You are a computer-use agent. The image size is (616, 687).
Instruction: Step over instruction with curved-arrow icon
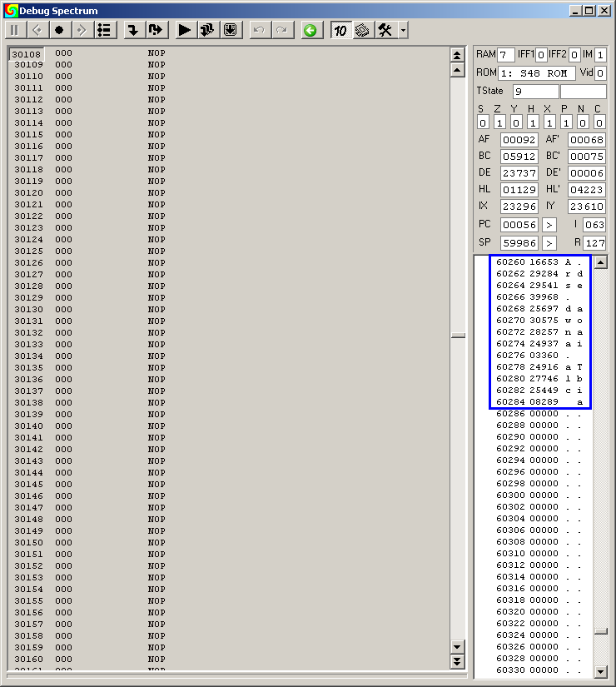(x=156, y=30)
